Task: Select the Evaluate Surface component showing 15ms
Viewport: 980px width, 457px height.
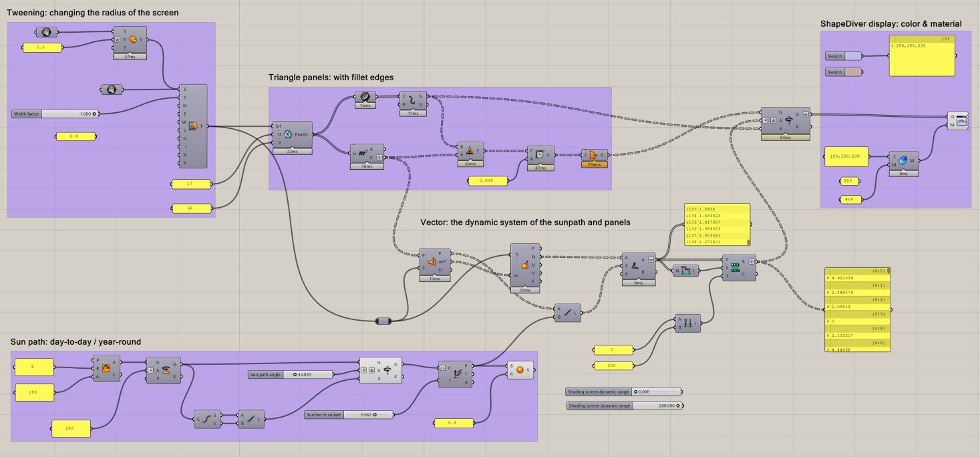Action: [525, 265]
